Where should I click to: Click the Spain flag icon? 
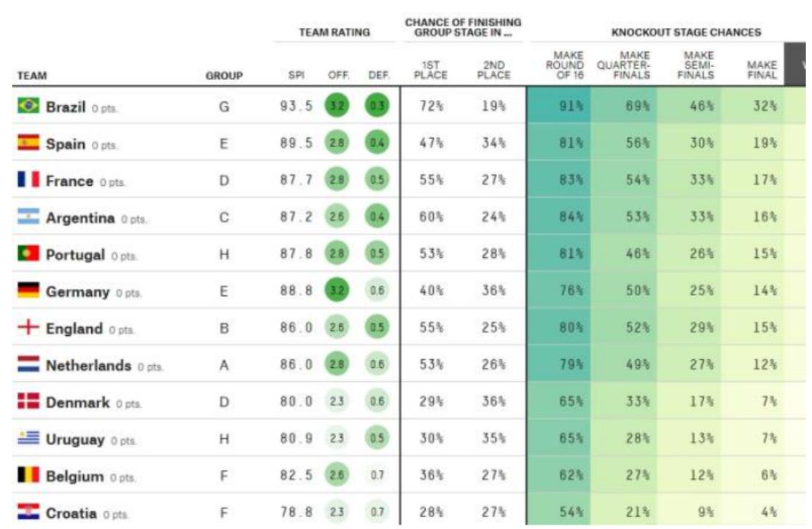point(28,143)
